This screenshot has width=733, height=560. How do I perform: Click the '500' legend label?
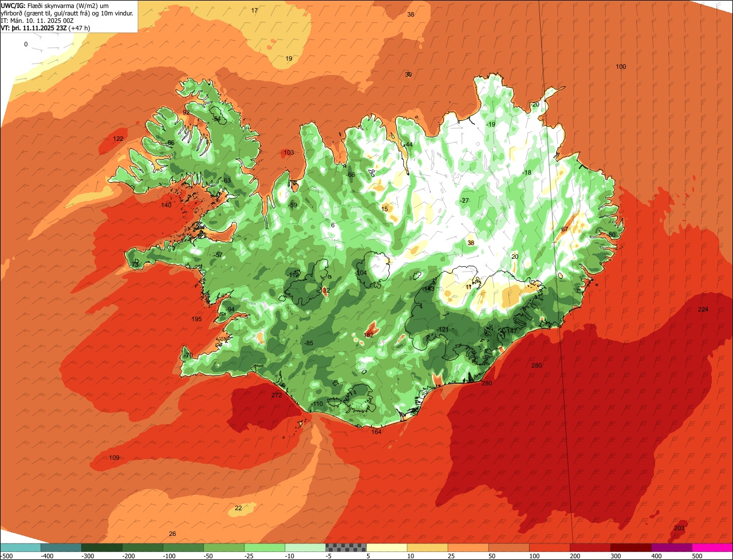coord(697,555)
